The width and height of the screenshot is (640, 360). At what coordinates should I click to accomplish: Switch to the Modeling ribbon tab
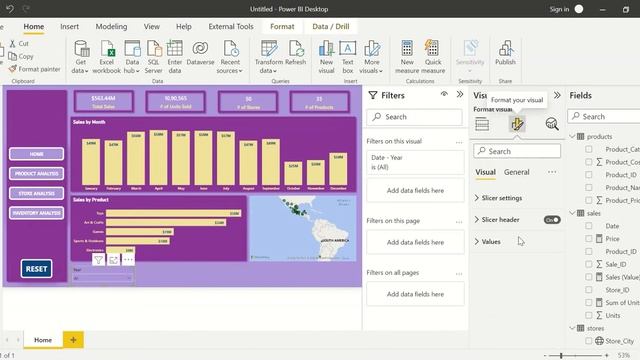point(111,27)
